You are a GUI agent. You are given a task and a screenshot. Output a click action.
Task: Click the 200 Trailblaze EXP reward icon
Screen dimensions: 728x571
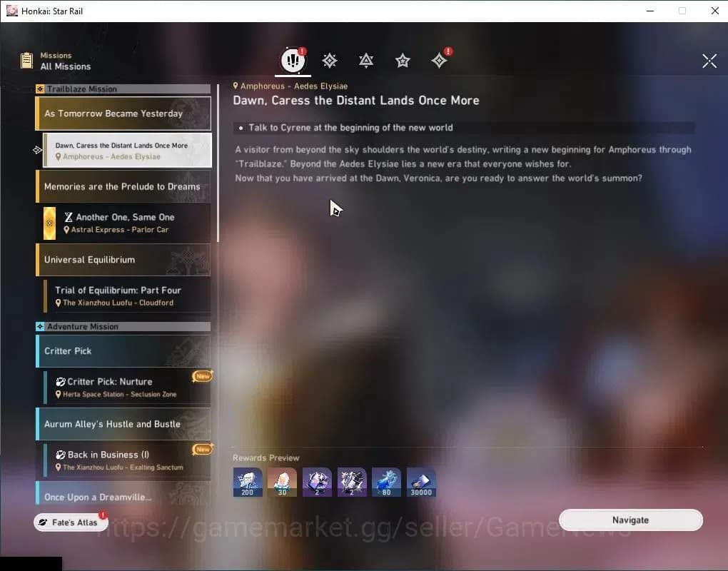pos(248,482)
